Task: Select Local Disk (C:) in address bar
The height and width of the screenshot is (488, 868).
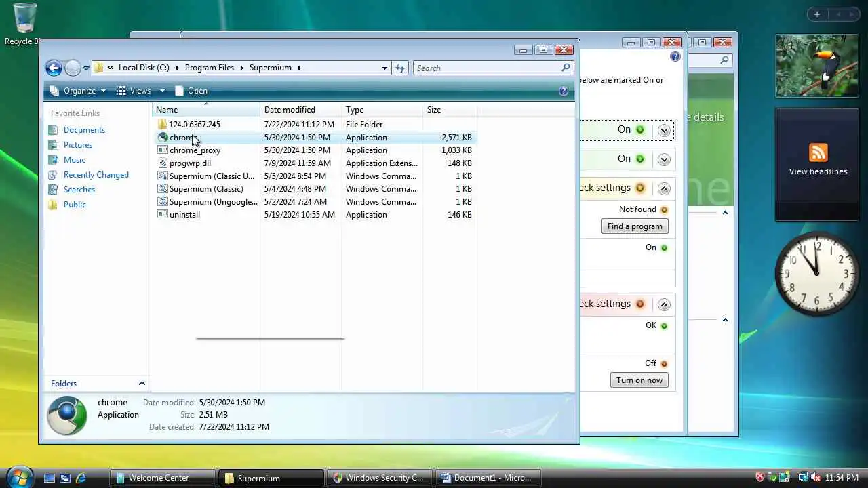Action: (x=144, y=68)
